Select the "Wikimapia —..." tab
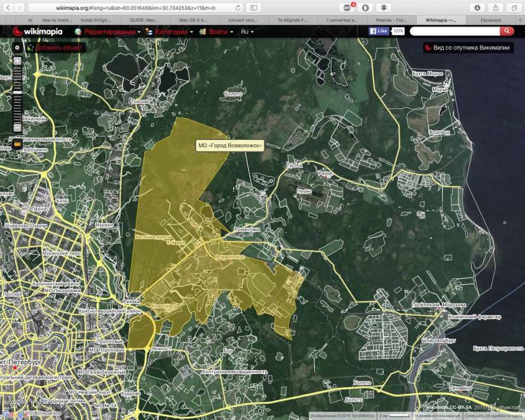This screenshot has width=525, height=420. [x=441, y=20]
